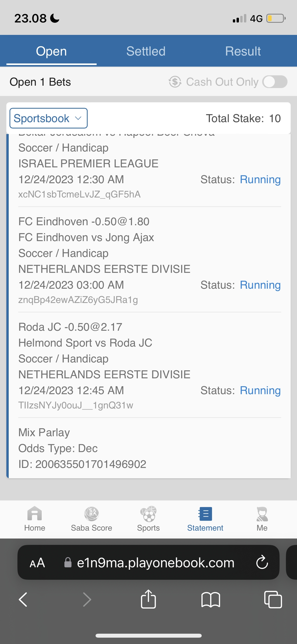297x644 pixels.
Task: Select the Open bets tab
Action: click(51, 51)
